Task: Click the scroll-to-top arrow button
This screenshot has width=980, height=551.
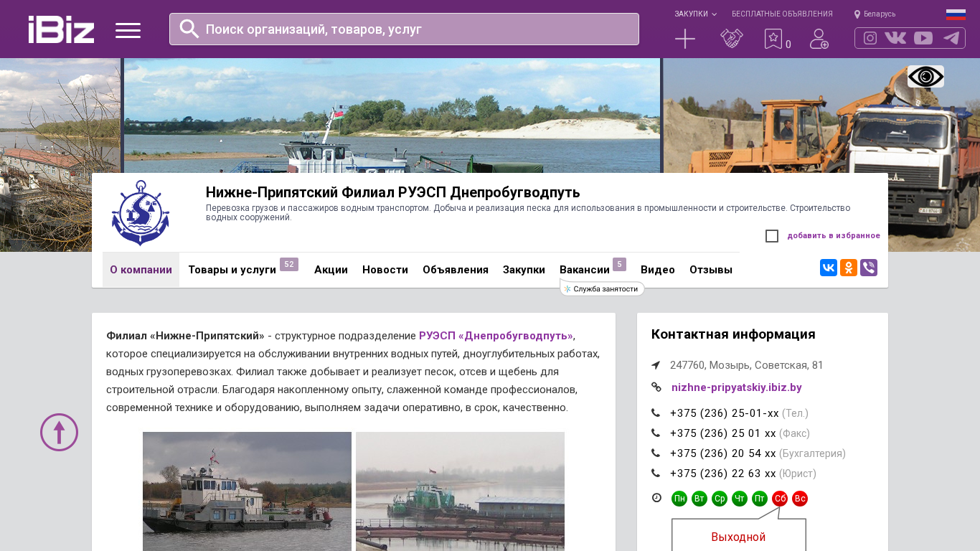Action: click(x=59, y=432)
